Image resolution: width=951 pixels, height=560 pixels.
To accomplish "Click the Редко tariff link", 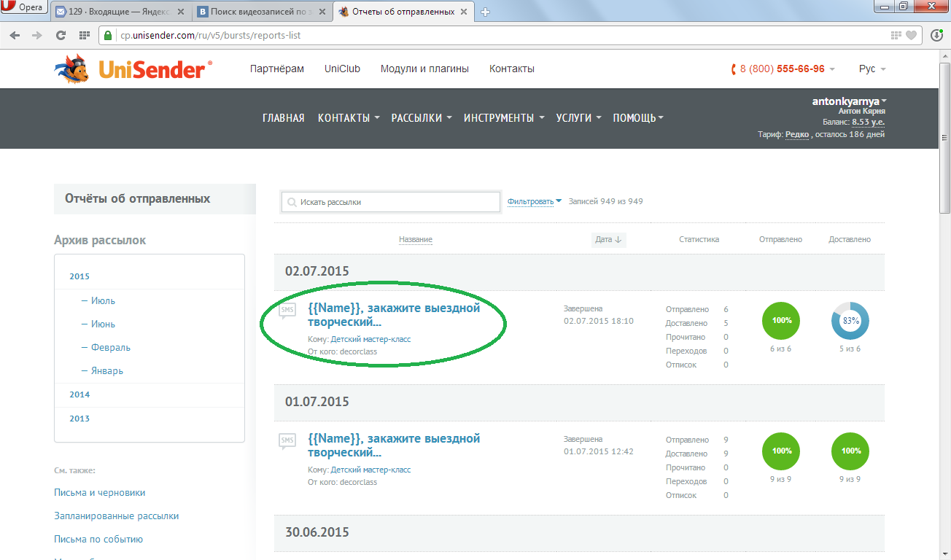I will [797, 134].
